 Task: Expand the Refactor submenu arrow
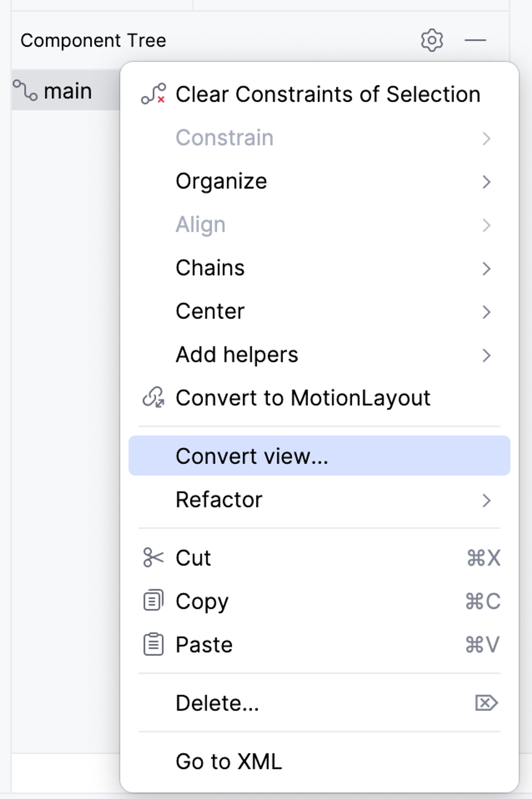point(486,500)
